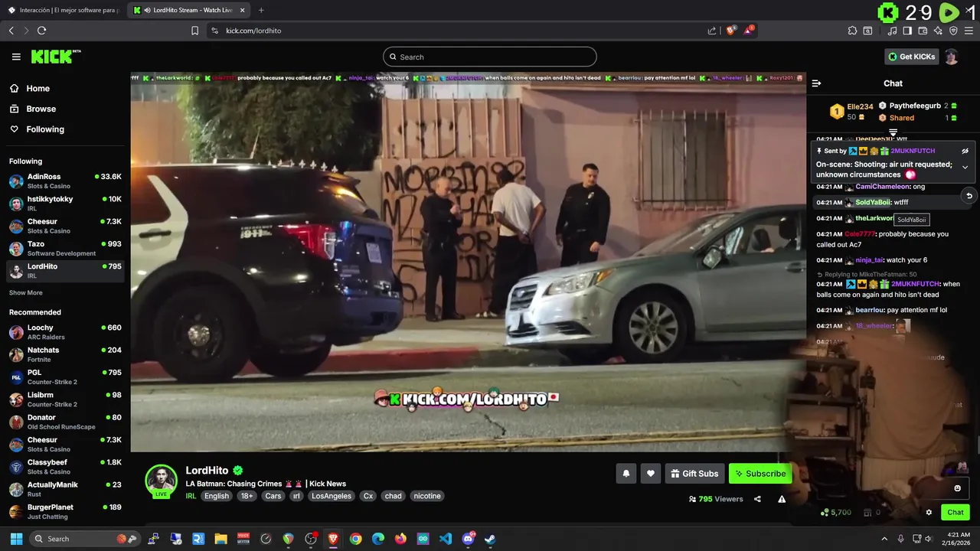
Task: Send message with Chat button
Action: point(955,512)
